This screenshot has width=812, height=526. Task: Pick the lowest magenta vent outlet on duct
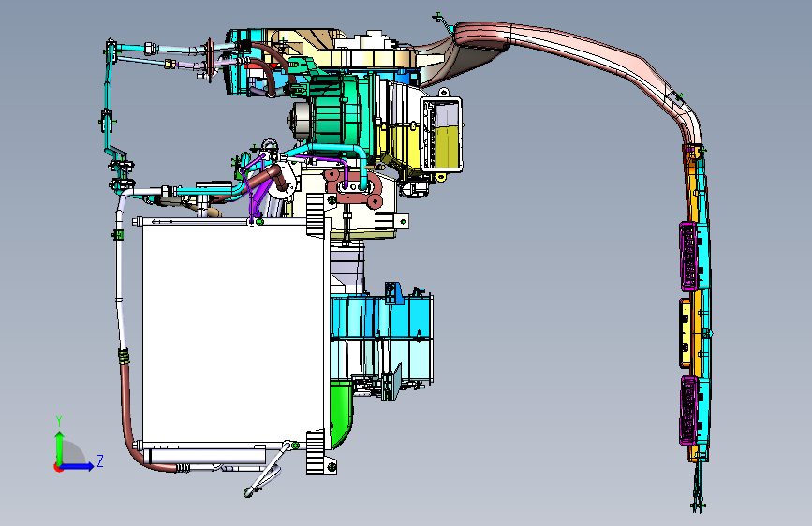pyautogui.click(x=687, y=411)
